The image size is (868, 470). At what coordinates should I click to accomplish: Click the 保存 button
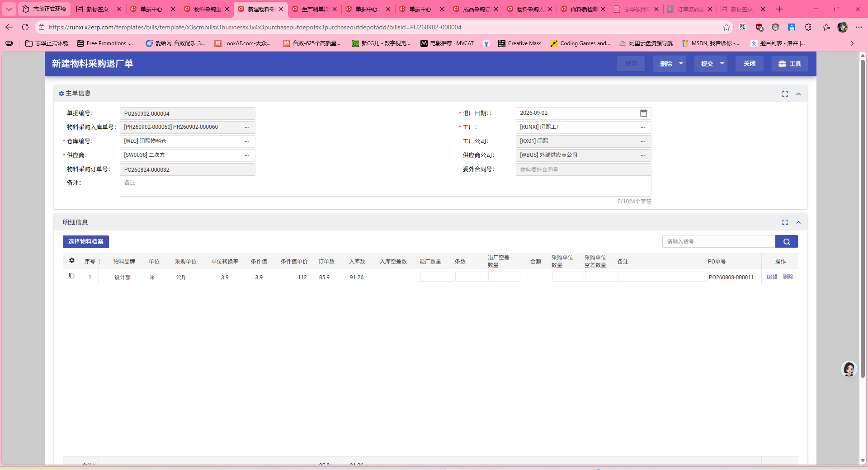631,64
